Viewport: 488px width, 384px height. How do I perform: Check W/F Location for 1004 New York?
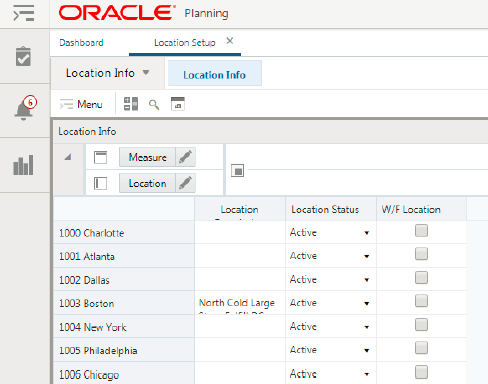[x=421, y=325]
